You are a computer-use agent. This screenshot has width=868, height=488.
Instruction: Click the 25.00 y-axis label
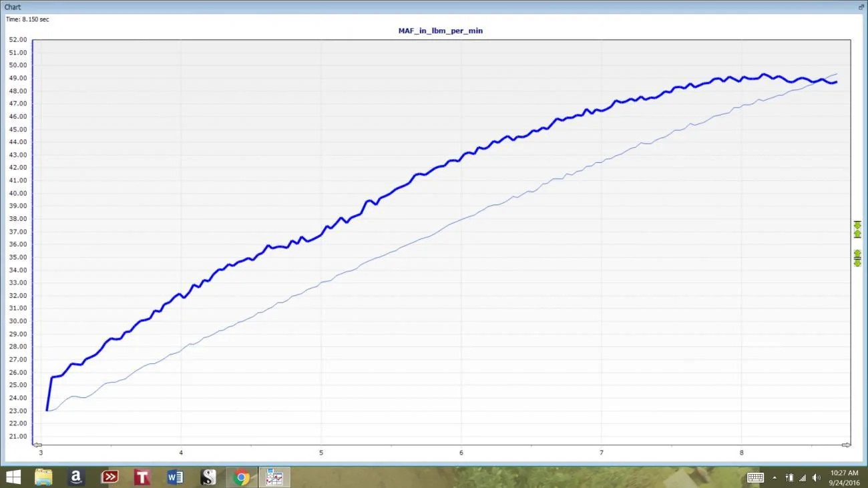pyautogui.click(x=18, y=385)
